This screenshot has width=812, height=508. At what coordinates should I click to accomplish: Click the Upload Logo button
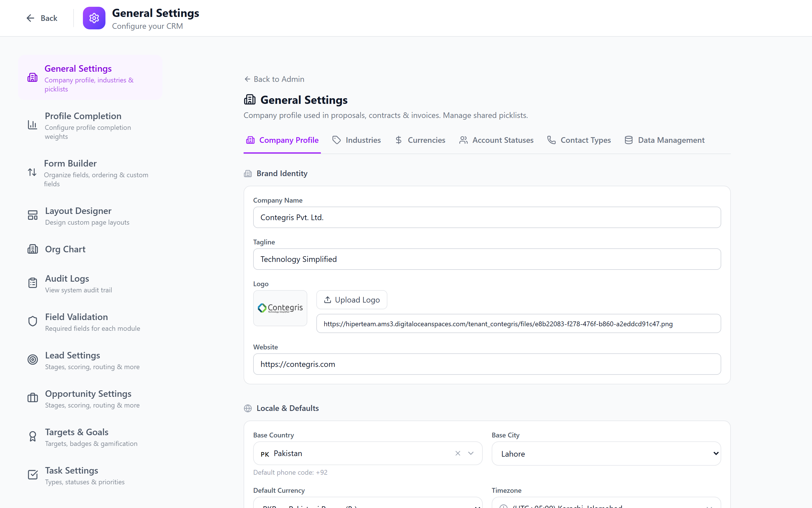(352, 300)
